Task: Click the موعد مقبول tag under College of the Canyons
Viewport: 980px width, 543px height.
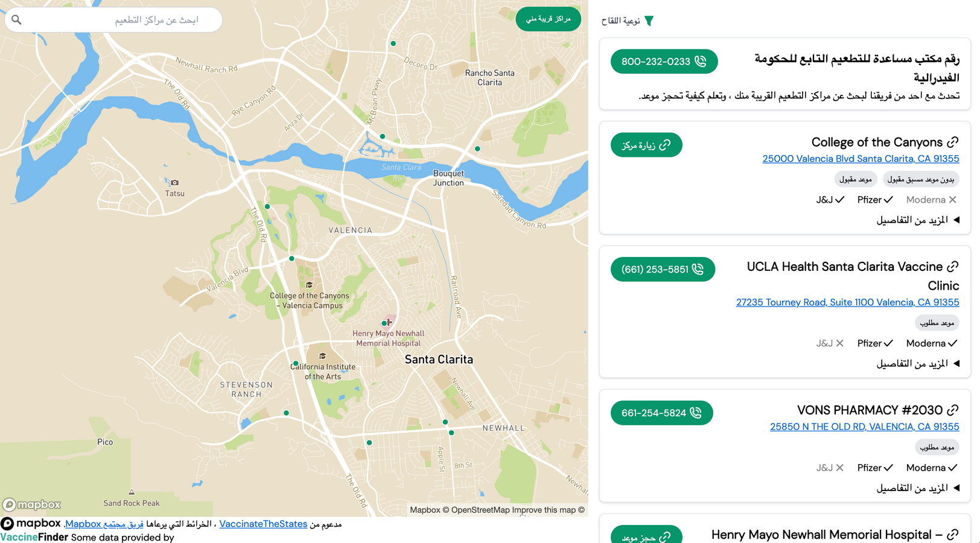Action: (856, 179)
